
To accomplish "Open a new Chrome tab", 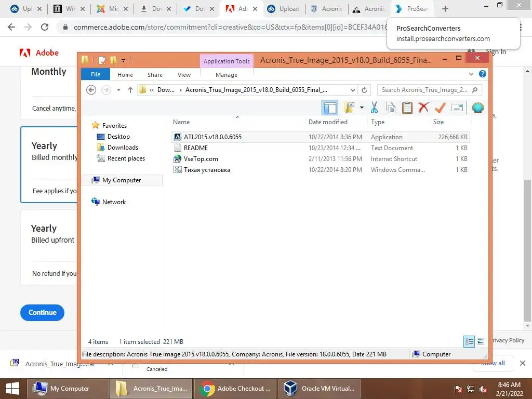I will click(445, 9).
